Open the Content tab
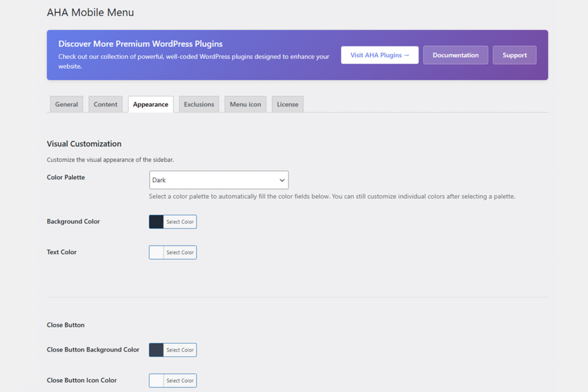588x392 pixels. 105,104
